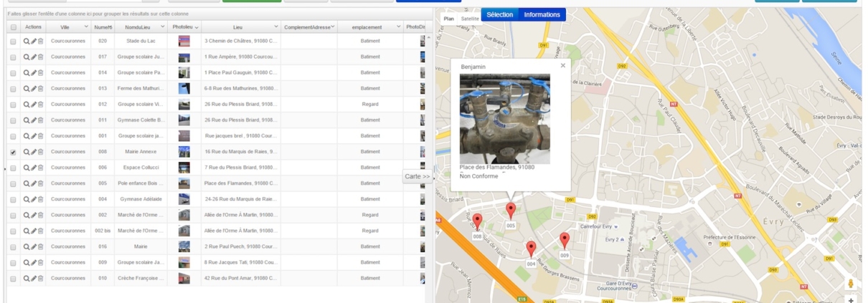Open the Numéro column menu arrow
This screenshot has height=303, width=868.
pos(110,27)
